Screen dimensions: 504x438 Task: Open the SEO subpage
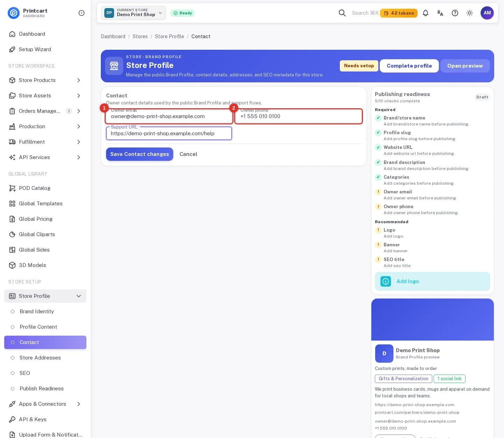click(x=45, y=373)
